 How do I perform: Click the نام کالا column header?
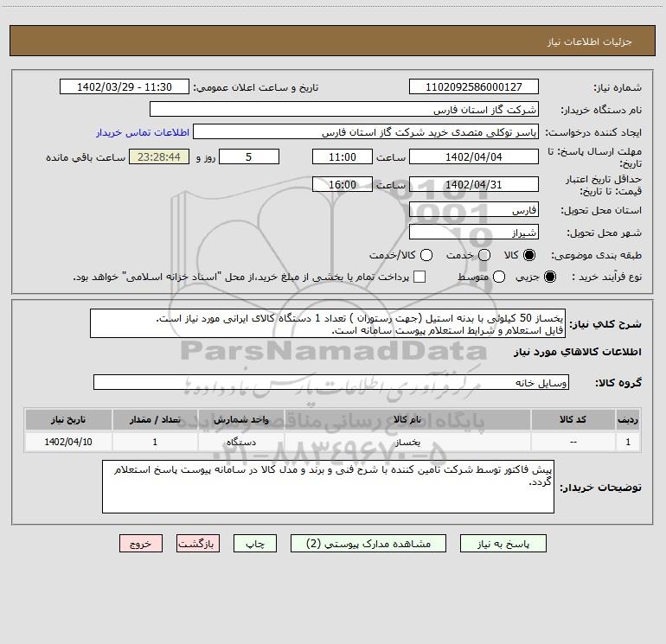coord(407,420)
